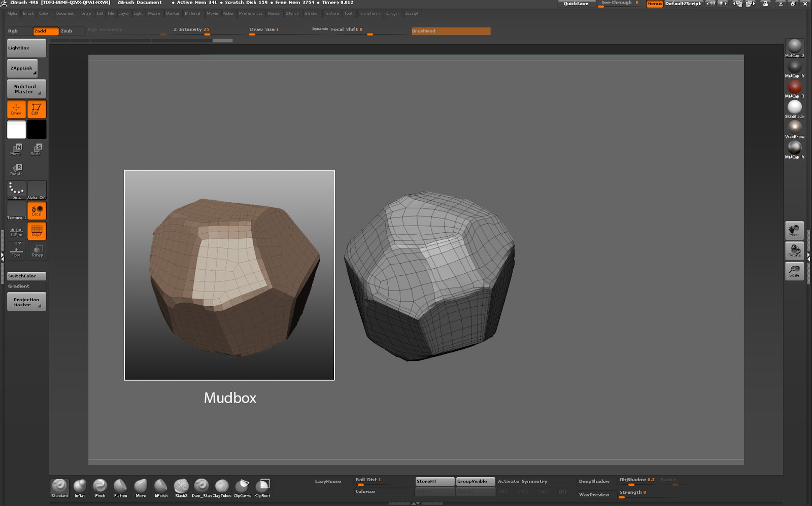Open the Zplugin menu

392,13
